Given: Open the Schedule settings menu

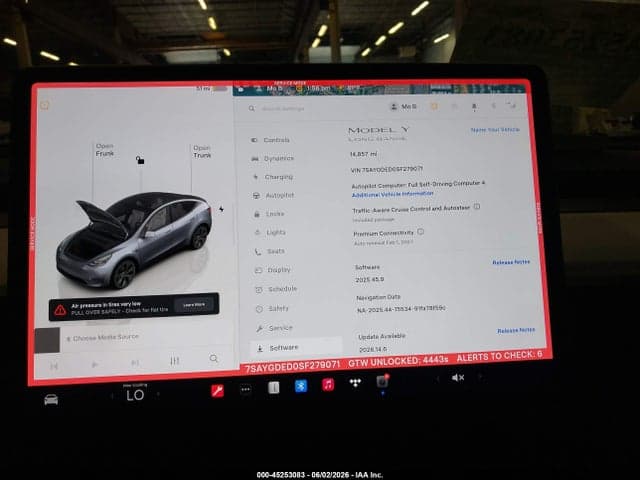Looking at the screenshot, I should 277,289.
